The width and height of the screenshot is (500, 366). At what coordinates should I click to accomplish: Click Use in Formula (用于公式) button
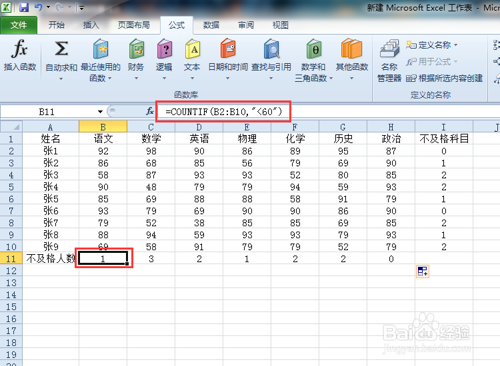pyautogui.click(x=432, y=62)
